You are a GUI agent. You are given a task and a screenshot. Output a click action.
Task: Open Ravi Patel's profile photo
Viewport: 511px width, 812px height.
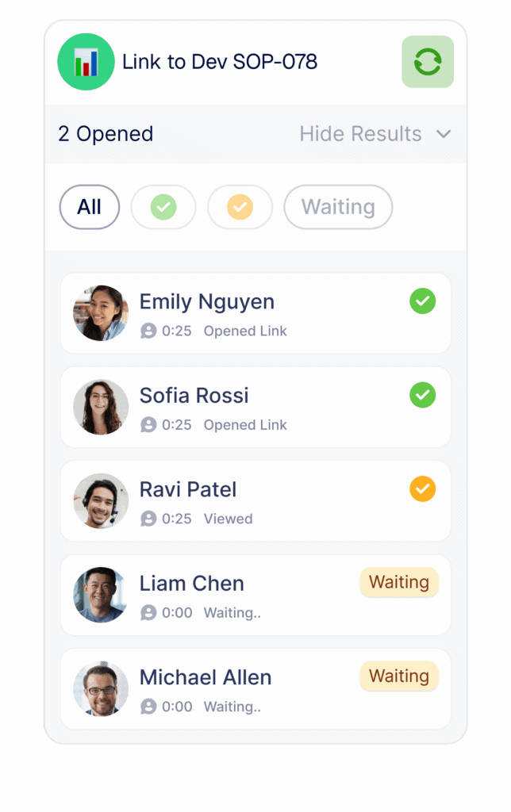tap(101, 501)
